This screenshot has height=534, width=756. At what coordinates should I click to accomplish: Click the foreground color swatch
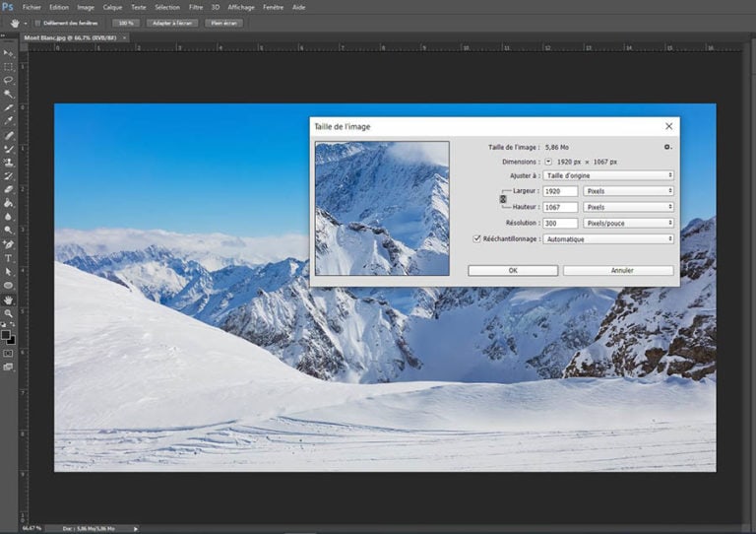(6, 335)
